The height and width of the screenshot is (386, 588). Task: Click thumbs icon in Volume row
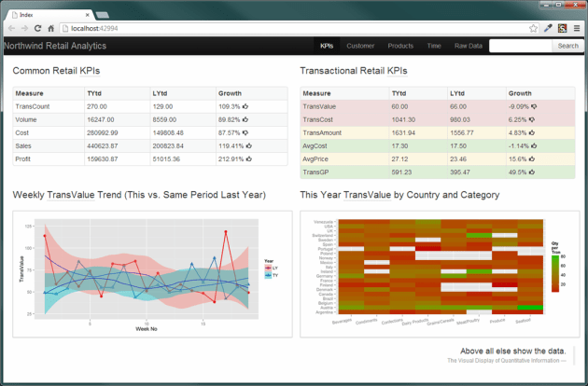(x=245, y=119)
